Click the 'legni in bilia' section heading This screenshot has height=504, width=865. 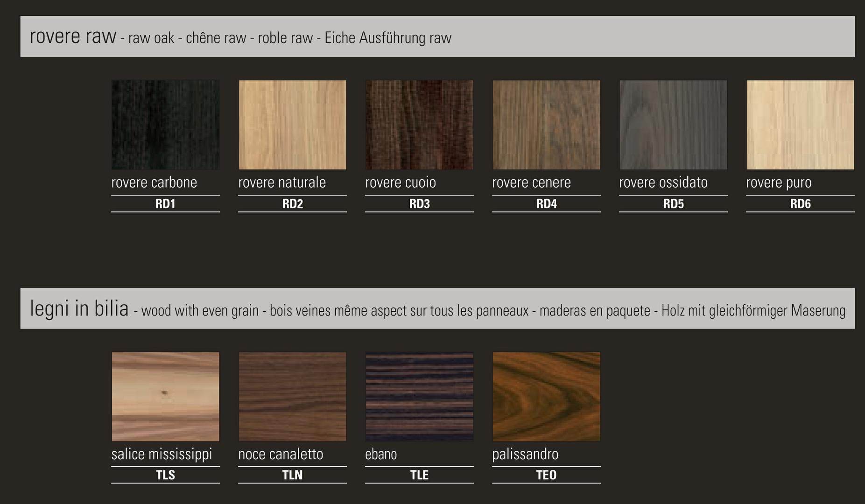click(x=79, y=308)
